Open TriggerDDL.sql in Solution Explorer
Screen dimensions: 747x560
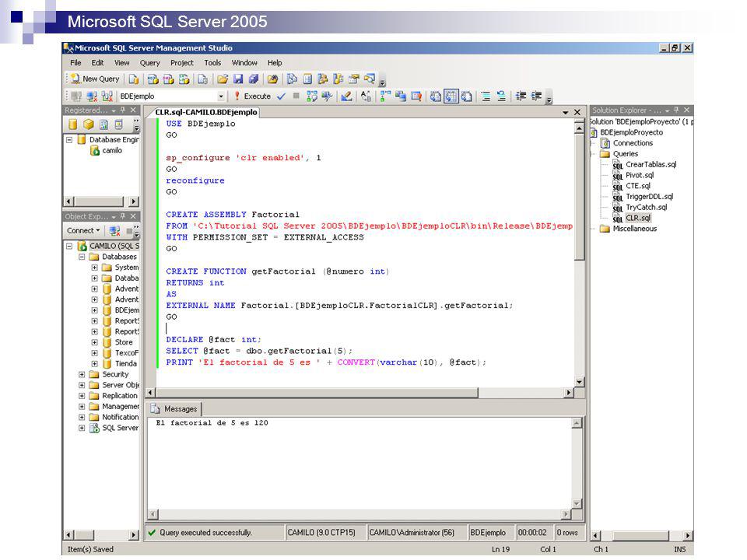[649, 197]
